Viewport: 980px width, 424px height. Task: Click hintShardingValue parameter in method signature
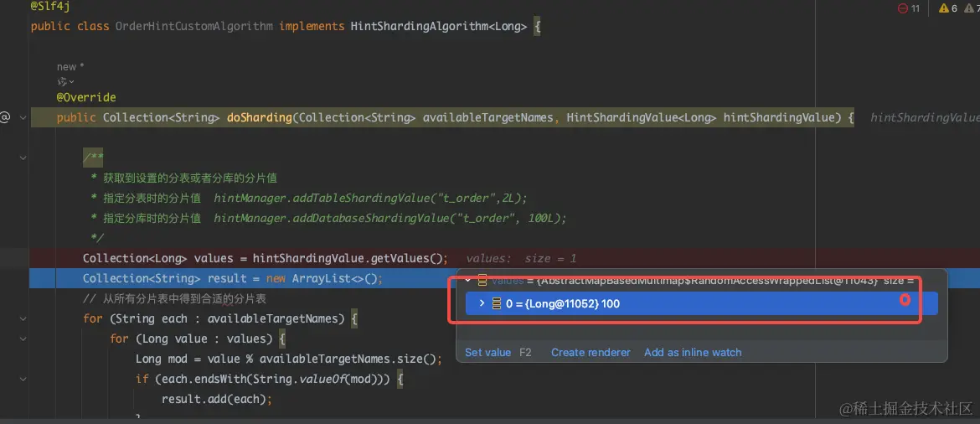click(x=779, y=117)
